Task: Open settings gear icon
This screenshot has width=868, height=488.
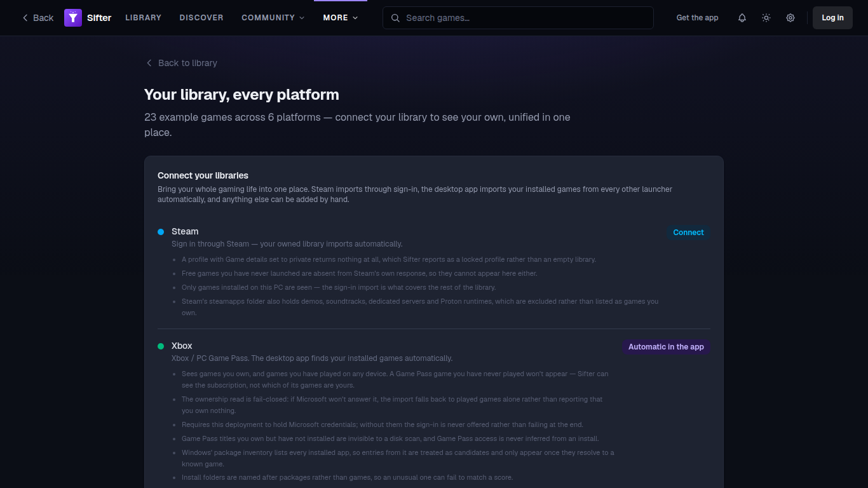Action: [x=790, y=18]
